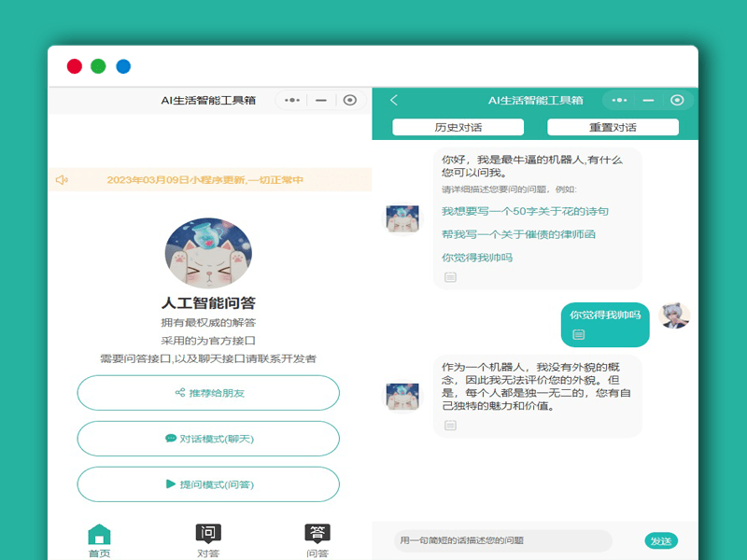The image size is (747, 560).
Task: Click the 2023年03月09日 update notice text
Action: point(204,179)
